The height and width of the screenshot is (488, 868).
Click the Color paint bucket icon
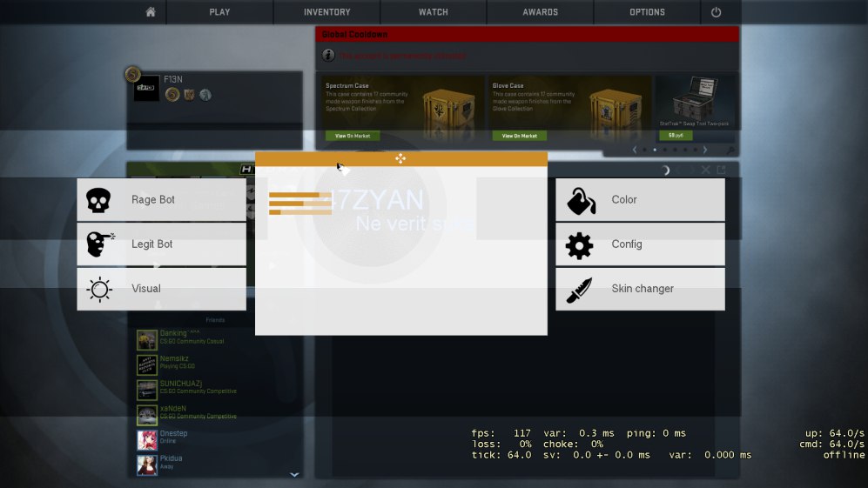(581, 201)
